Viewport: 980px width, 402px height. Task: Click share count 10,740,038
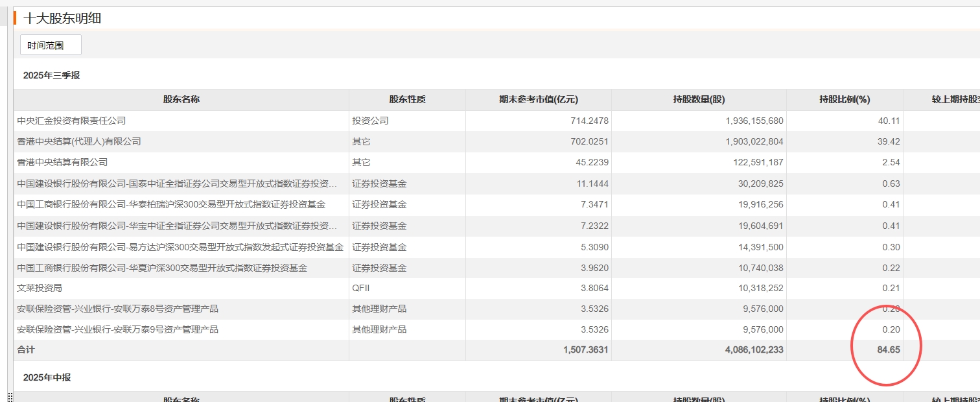click(x=761, y=268)
